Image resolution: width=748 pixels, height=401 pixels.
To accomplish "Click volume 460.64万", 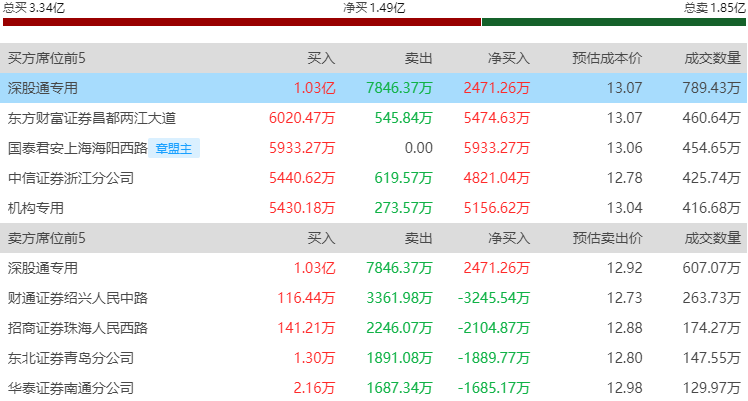I will [711, 118].
